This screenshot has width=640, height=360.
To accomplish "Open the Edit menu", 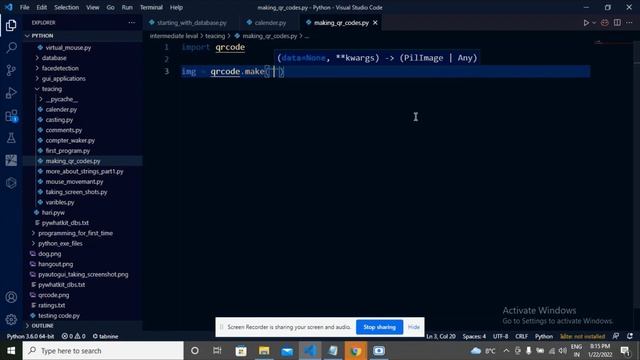I will point(41,7).
